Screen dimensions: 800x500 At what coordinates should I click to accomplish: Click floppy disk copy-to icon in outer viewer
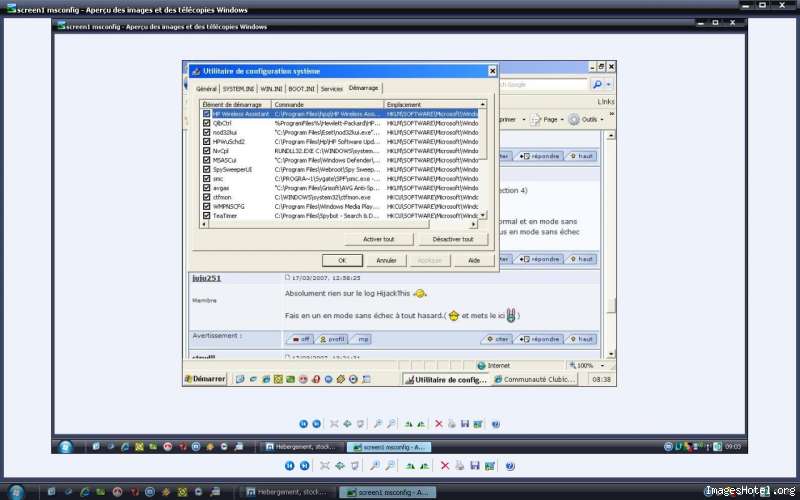coord(474,466)
